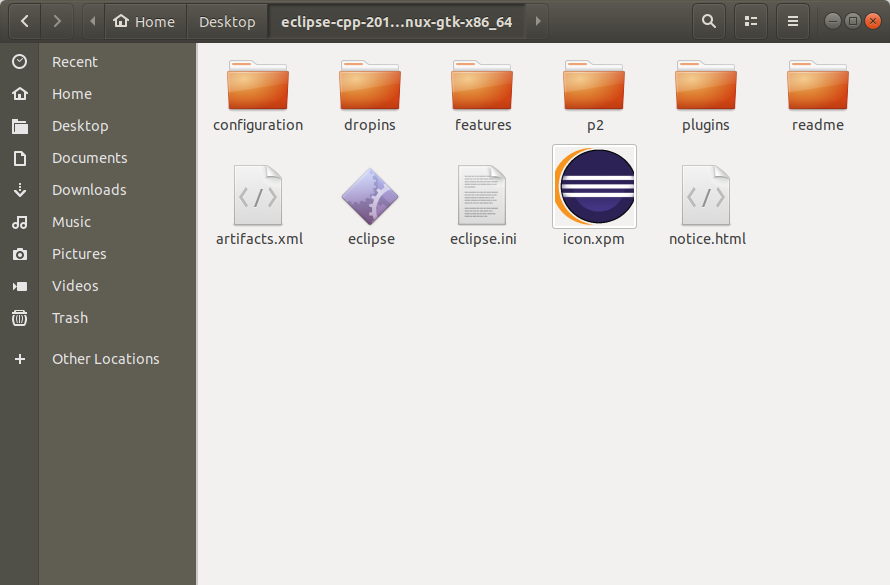Viewport: 890px width, 585px height.
Task: Click the 'notice.html' file name label
Action: click(707, 239)
